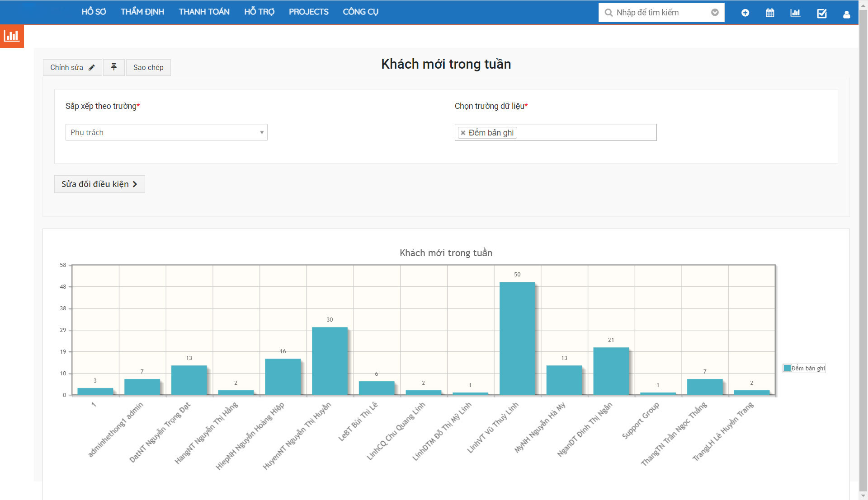868x500 pixels.
Task: Click the LinhDTM Đỗ Thị Mỹ Linh axis label
Action: [442, 431]
